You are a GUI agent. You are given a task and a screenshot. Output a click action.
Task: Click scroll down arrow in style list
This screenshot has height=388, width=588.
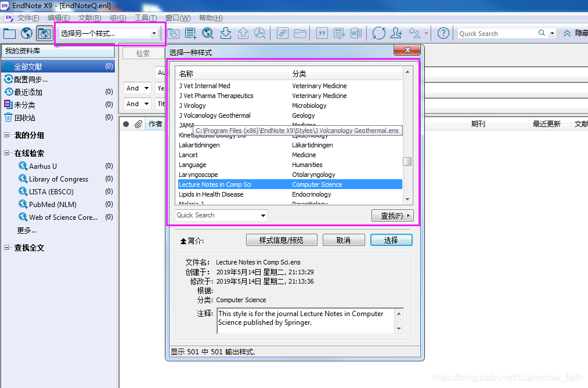point(407,200)
